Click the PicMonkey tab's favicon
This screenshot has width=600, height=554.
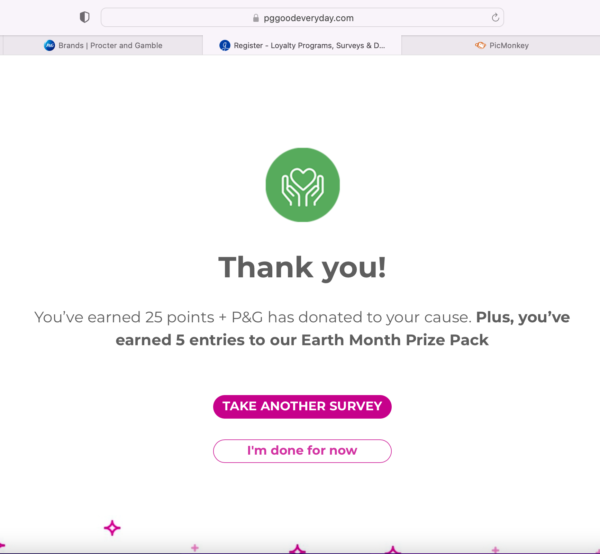(481, 45)
